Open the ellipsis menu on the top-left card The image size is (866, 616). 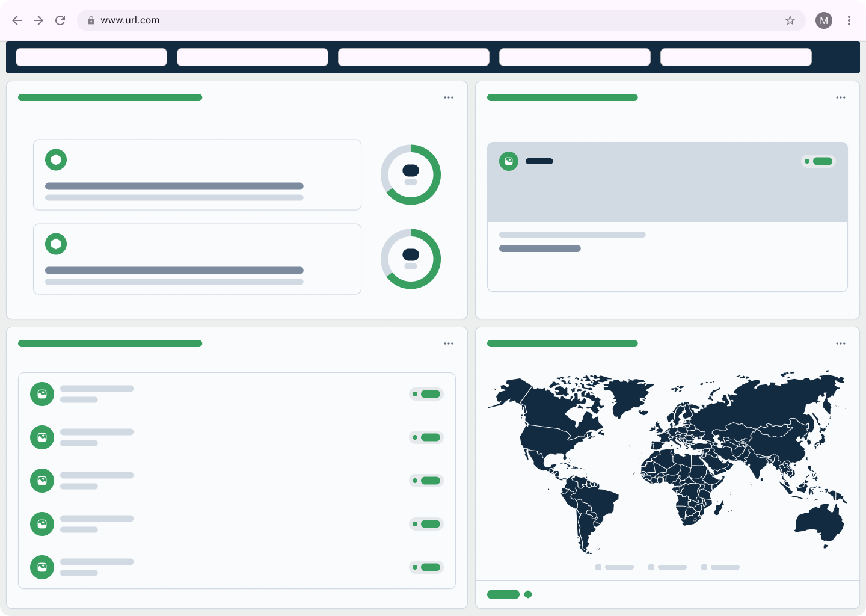point(448,97)
